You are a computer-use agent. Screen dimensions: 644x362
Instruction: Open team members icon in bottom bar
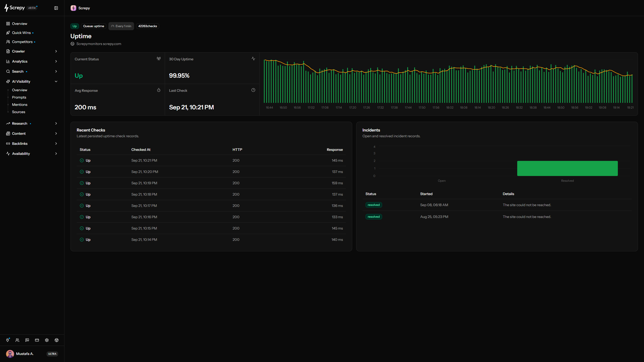point(17,340)
